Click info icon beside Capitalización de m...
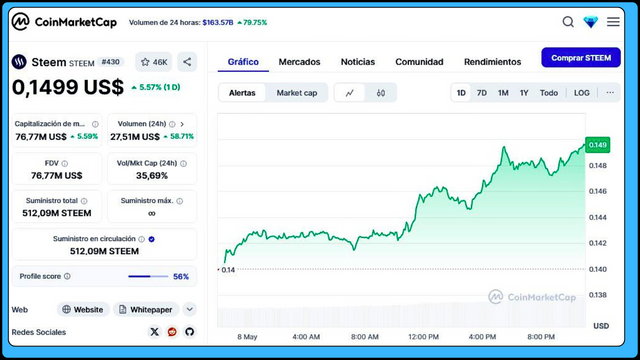The height and width of the screenshot is (360, 640). (x=95, y=124)
